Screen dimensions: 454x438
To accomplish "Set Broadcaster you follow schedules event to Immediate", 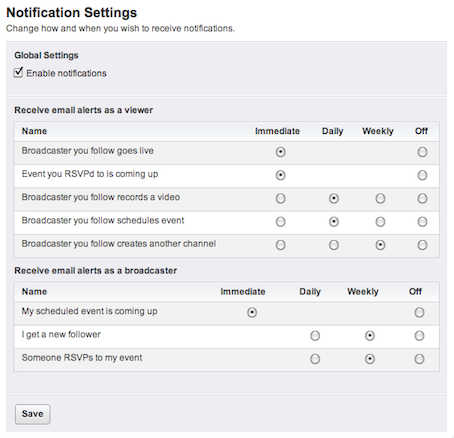I will (280, 222).
